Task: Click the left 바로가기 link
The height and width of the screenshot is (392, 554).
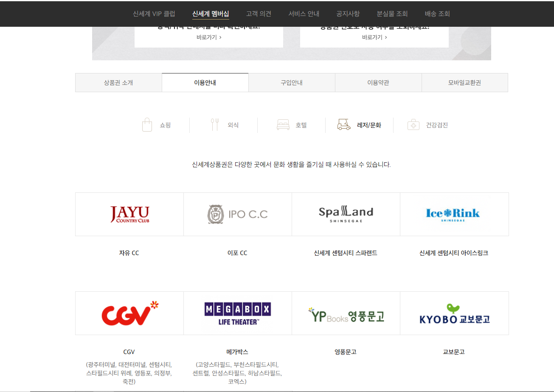Action: click(209, 37)
